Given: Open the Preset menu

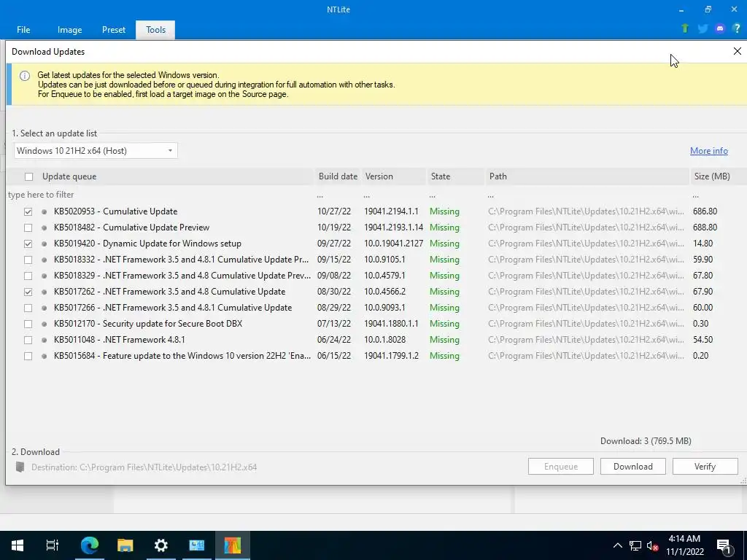Looking at the screenshot, I should click(114, 29).
